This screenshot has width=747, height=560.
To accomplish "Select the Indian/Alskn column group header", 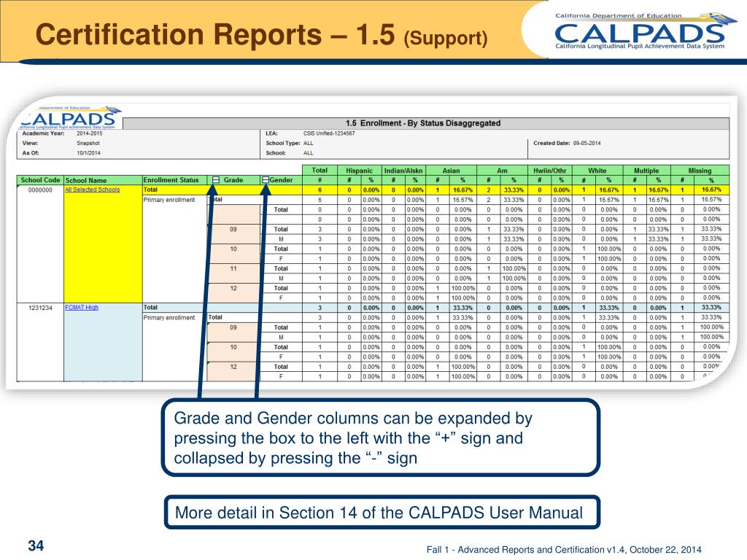I will pyautogui.click(x=403, y=171).
